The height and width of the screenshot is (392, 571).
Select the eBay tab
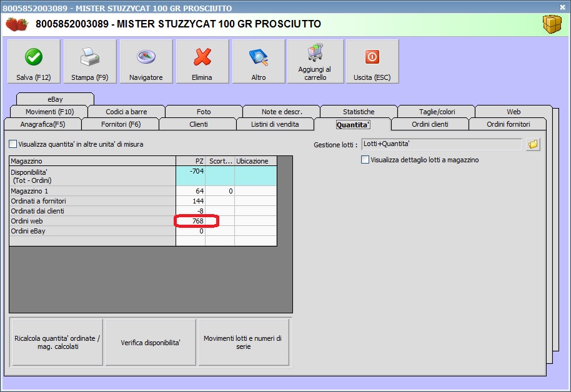pyautogui.click(x=55, y=99)
